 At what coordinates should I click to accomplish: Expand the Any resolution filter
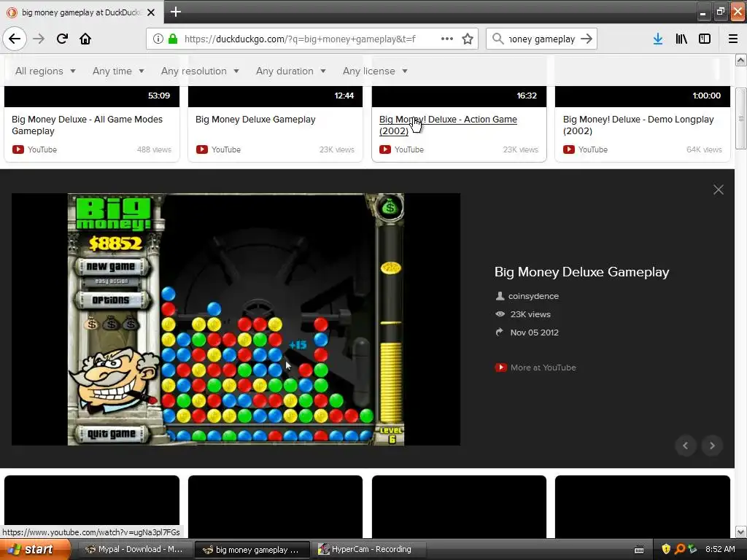click(x=200, y=71)
